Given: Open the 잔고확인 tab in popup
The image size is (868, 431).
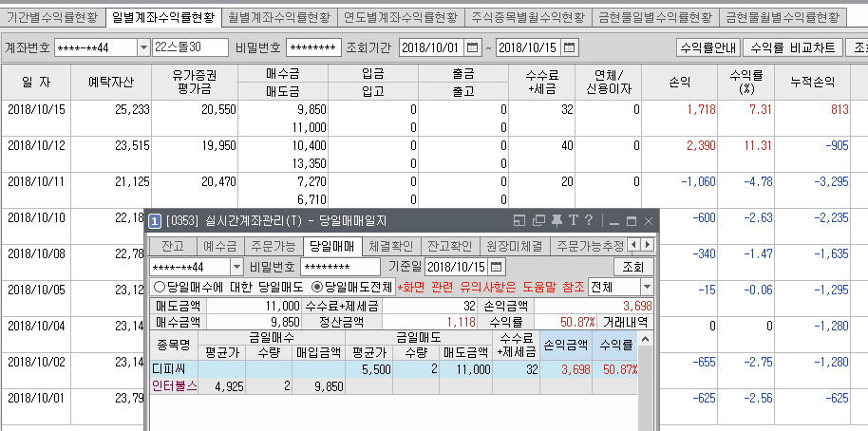Looking at the screenshot, I should (450, 246).
